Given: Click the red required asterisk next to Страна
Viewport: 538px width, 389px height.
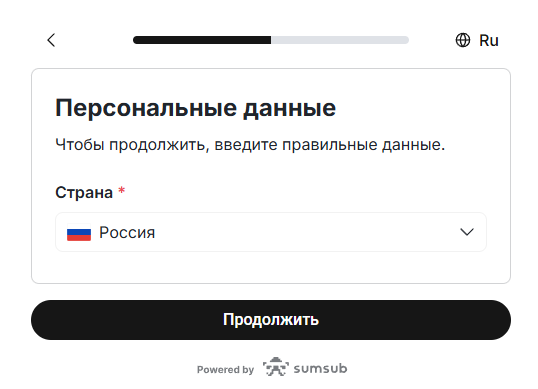Looking at the screenshot, I should [x=121, y=190].
